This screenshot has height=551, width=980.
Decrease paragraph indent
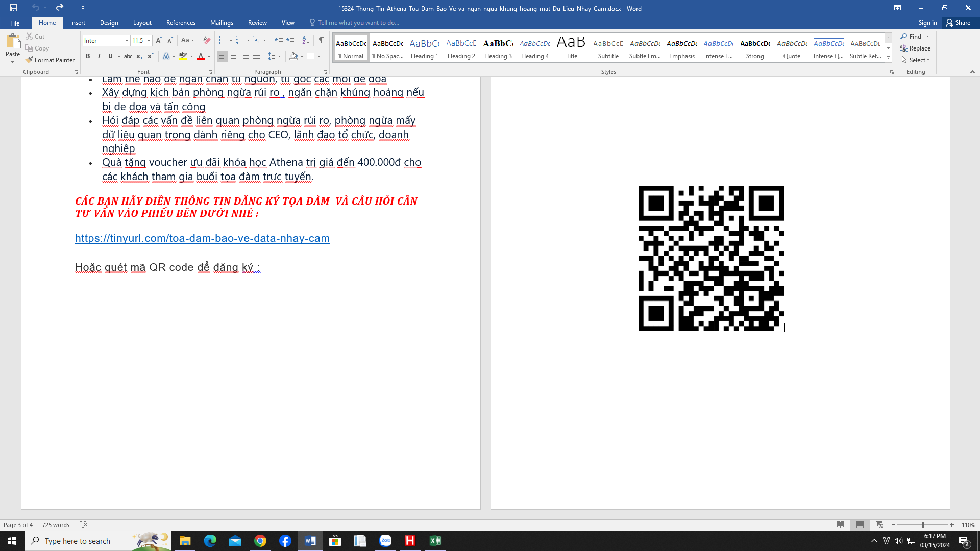[x=278, y=40]
